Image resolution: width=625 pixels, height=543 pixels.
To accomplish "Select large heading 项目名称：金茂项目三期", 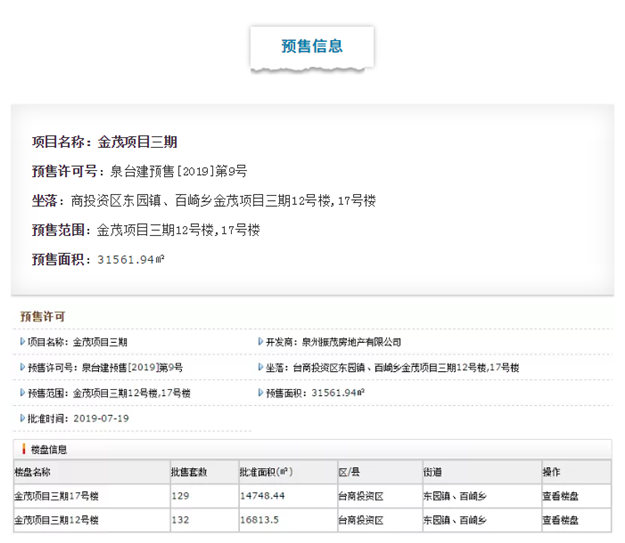I will pos(104,142).
